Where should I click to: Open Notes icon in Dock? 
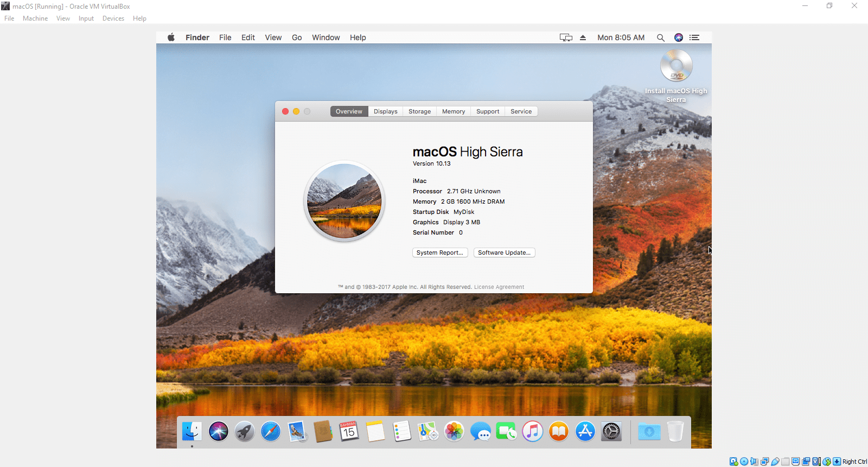(x=375, y=432)
